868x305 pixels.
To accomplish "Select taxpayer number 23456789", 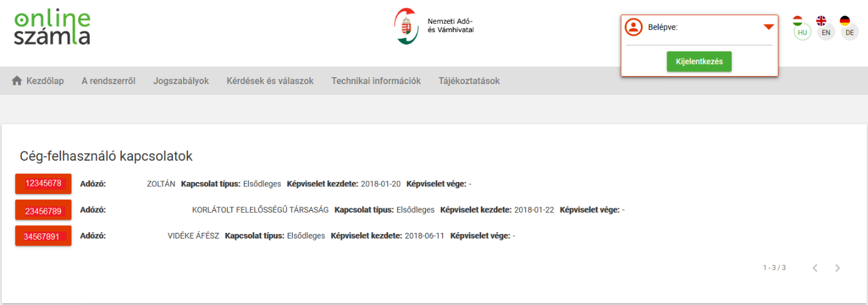I will 43,210.
